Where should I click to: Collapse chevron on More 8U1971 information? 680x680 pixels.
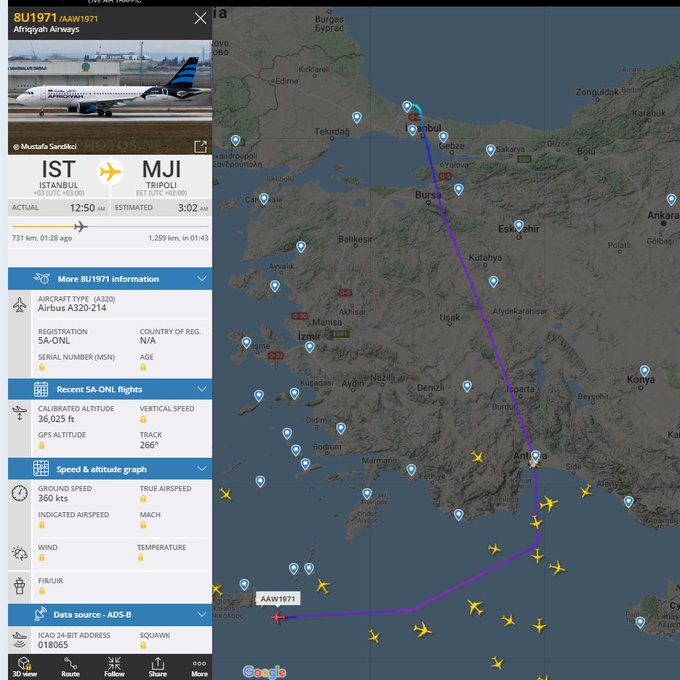point(202,278)
